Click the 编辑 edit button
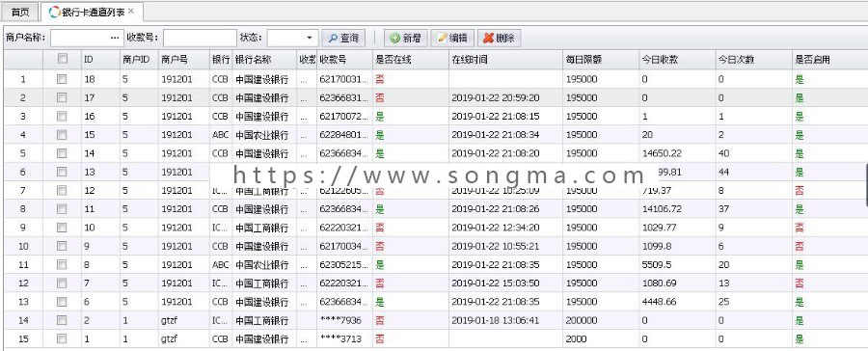The width and height of the screenshot is (868, 351). tap(451, 38)
